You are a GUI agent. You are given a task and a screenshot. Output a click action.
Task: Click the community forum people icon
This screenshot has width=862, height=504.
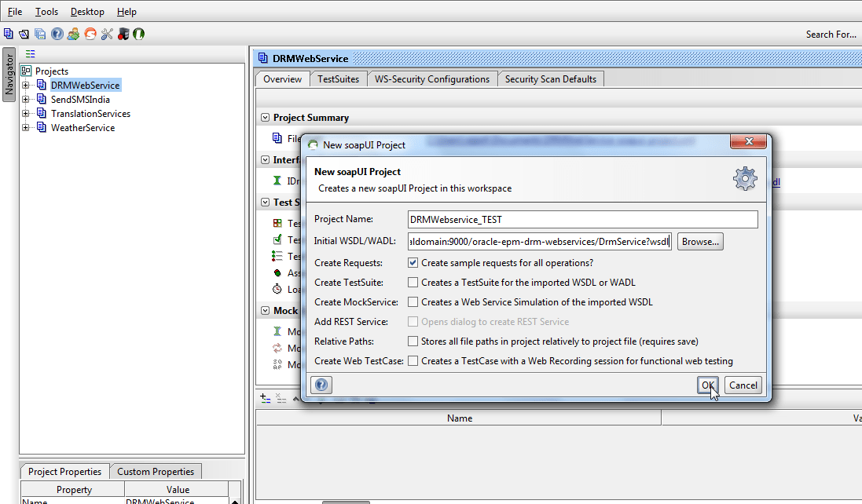pos(73,34)
